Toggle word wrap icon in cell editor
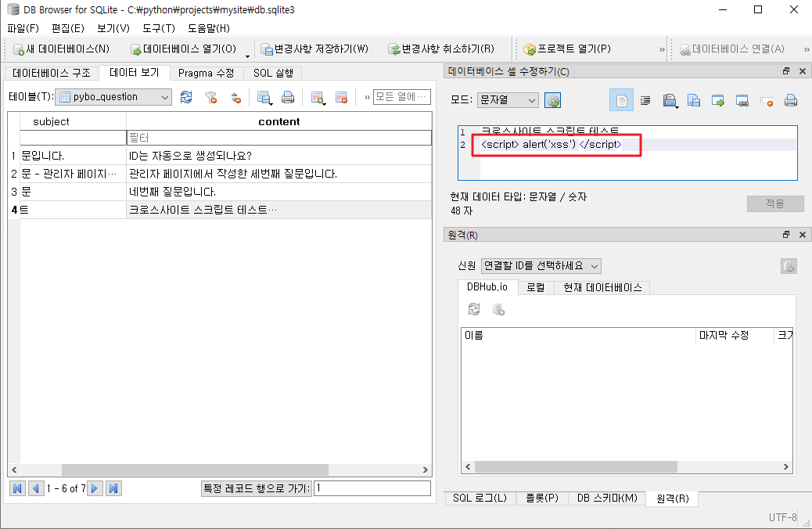 [x=621, y=100]
